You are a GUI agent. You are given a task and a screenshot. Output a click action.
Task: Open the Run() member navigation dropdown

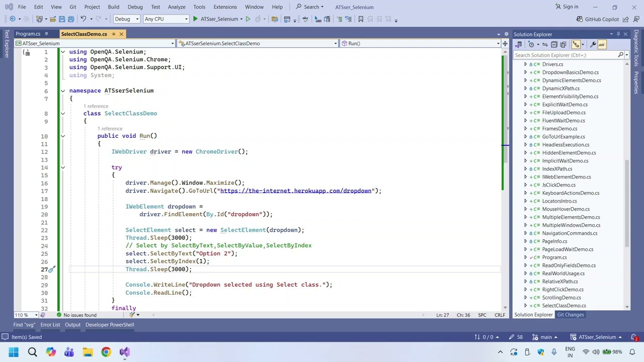(420, 43)
